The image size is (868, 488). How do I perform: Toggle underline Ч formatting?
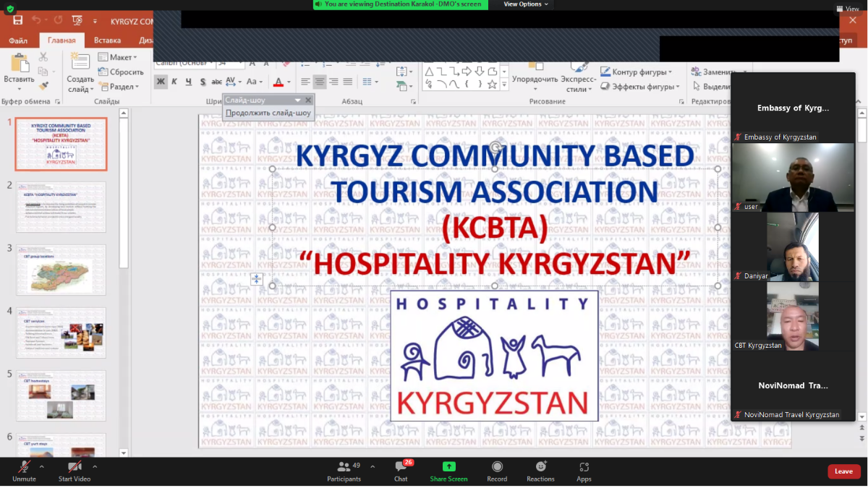click(188, 82)
